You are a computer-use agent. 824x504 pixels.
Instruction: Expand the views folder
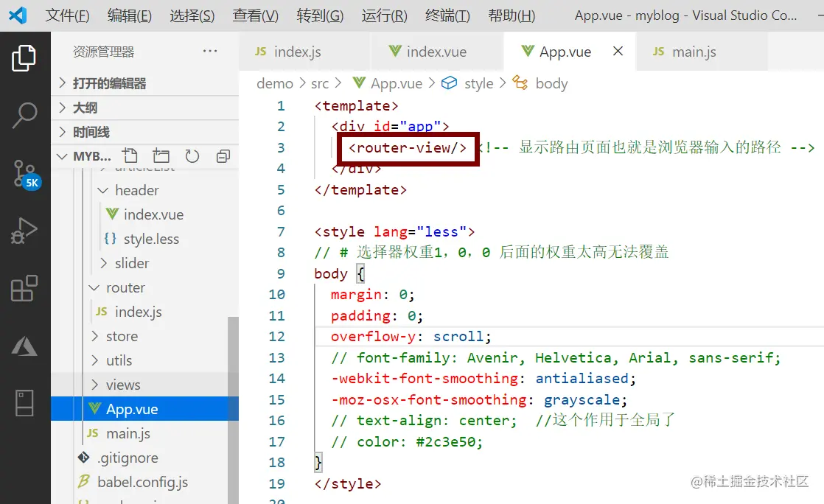coord(144,385)
